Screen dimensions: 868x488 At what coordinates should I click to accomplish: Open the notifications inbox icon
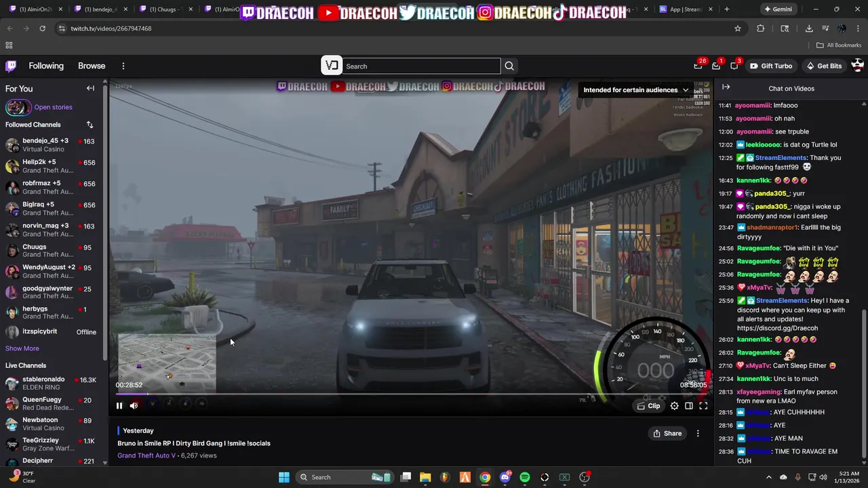point(716,66)
